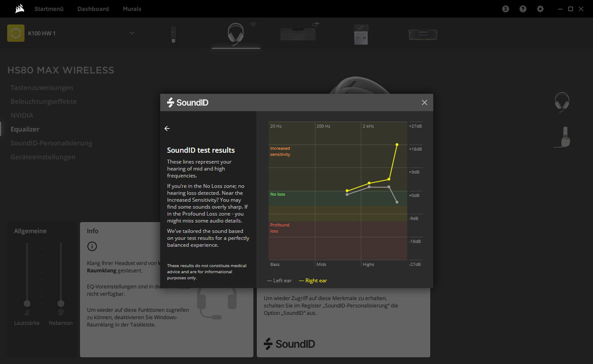Viewport: 593px width, 364px height.
Task: Click the info circle icon in Info panel
Action: coord(92,246)
